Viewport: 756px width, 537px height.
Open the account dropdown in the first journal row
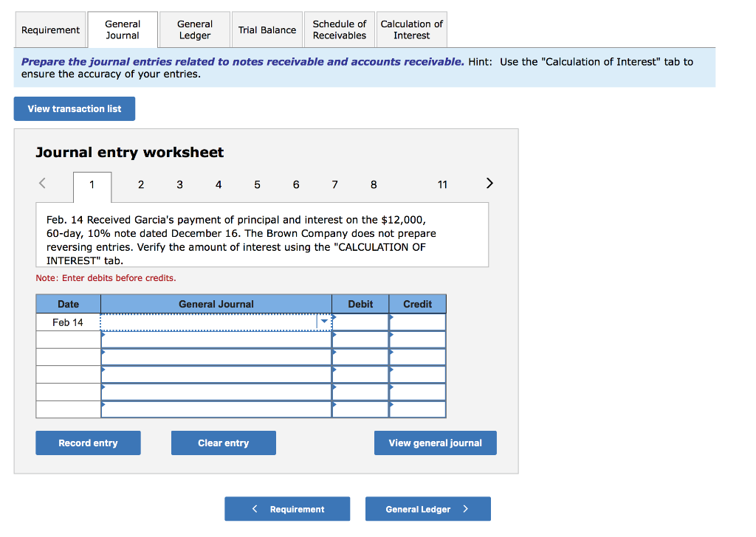click(x=324, y=322)
